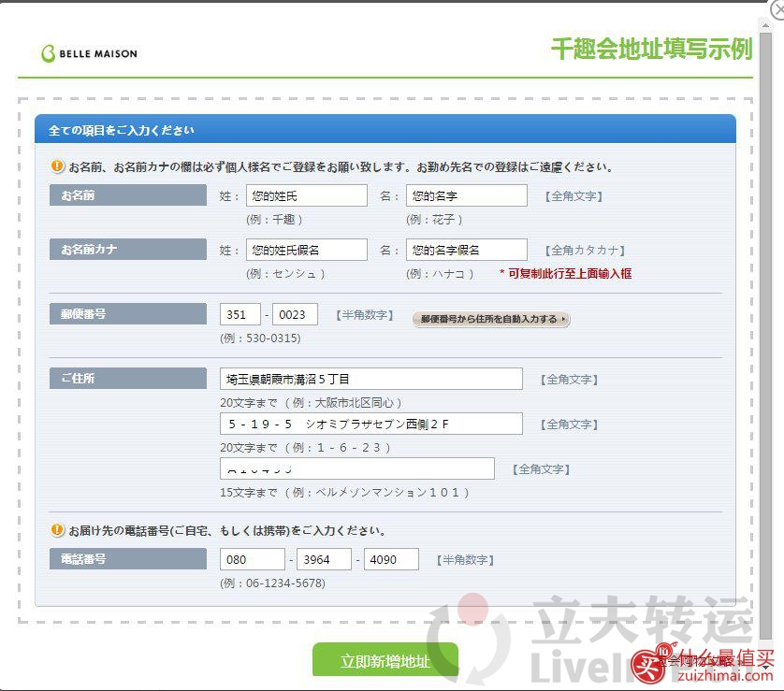Click the example text (例：06-1234-5678)

273,583
